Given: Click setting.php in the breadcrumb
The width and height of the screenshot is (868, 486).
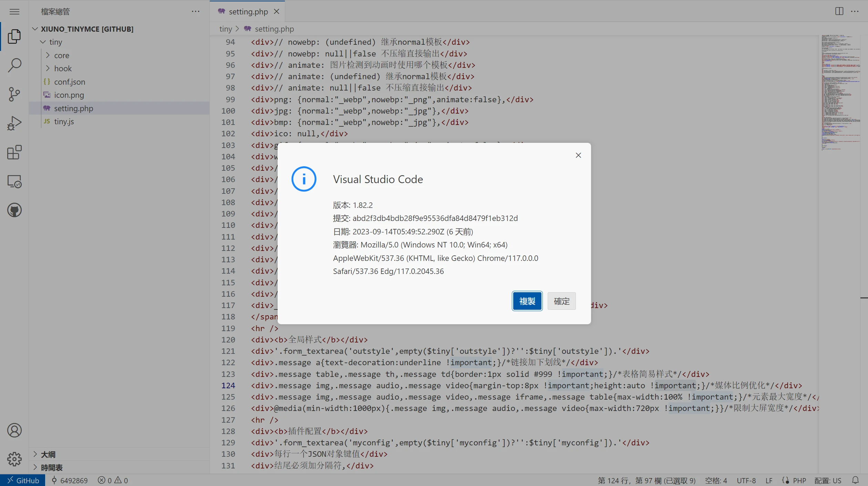Looking at the screenshot, I should tap(274, 29).
